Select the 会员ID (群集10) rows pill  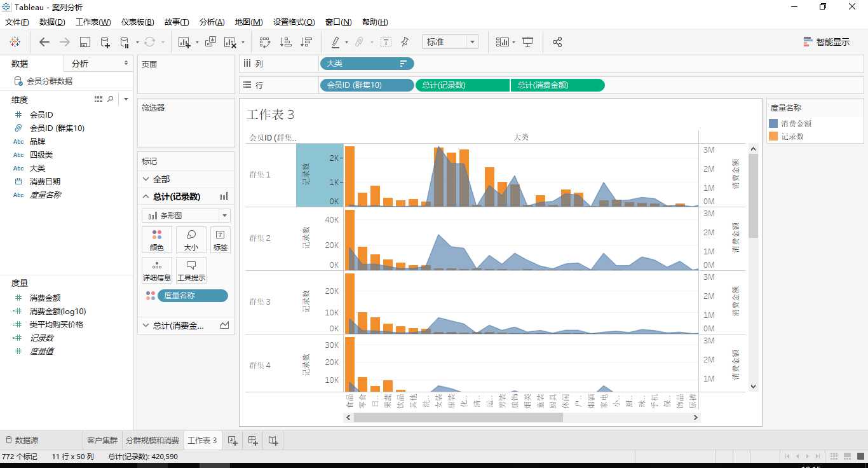point(367,85)
